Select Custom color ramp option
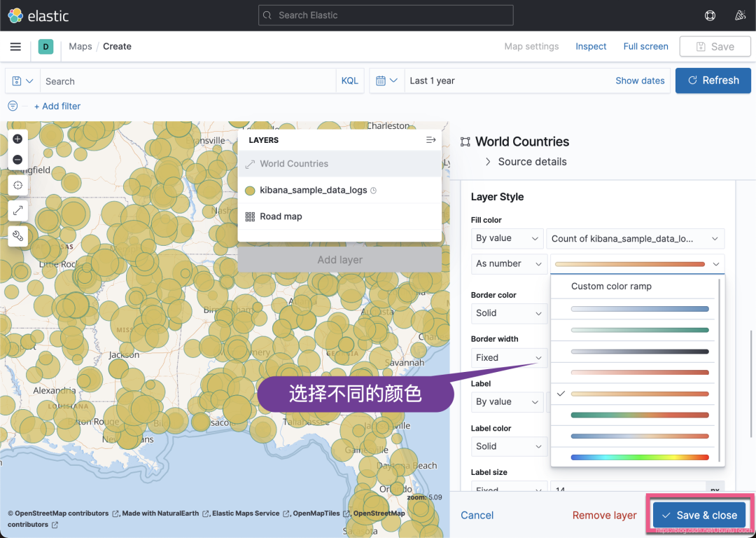Screen dimensions: 756x538 tap(611, 286)
